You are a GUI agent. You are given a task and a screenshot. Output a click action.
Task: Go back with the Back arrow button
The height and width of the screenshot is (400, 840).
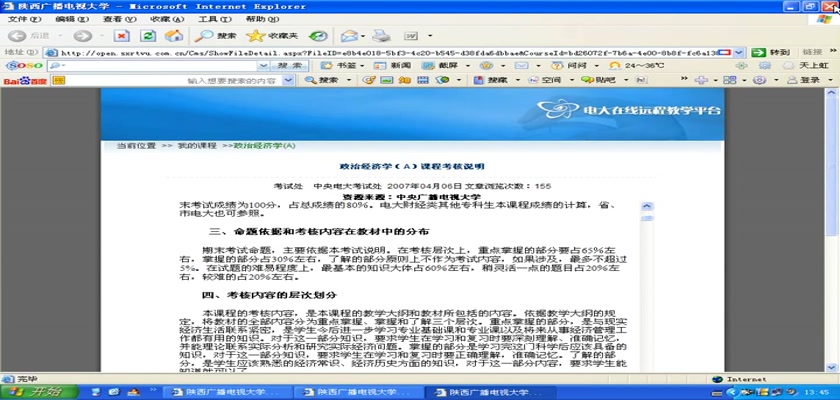click(x=17, y=36)
